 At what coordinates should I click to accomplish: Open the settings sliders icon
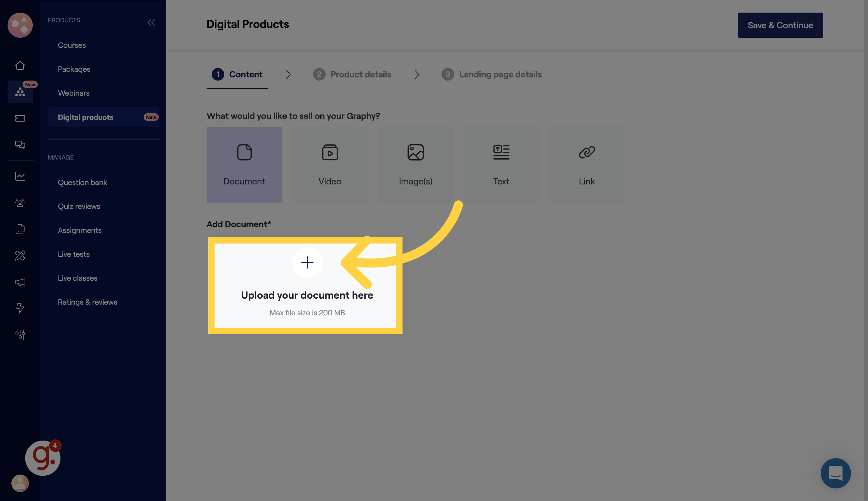(20, 335)
